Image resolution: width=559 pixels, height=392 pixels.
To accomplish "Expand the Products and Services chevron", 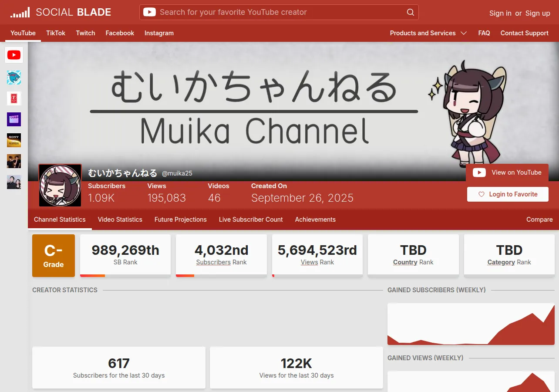I will (x=464, y=33).
